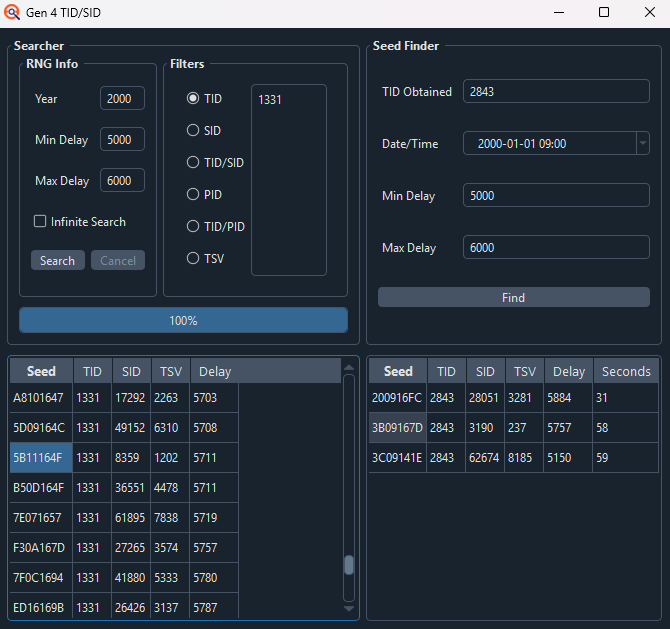This screenshot has height=629, width=670.
Task: Sort Seed Finder table by TID header
Action: coord(447,371)
